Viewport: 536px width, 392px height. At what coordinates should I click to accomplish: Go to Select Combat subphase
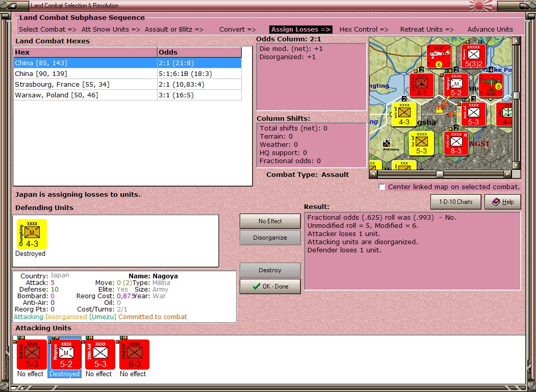47,30
